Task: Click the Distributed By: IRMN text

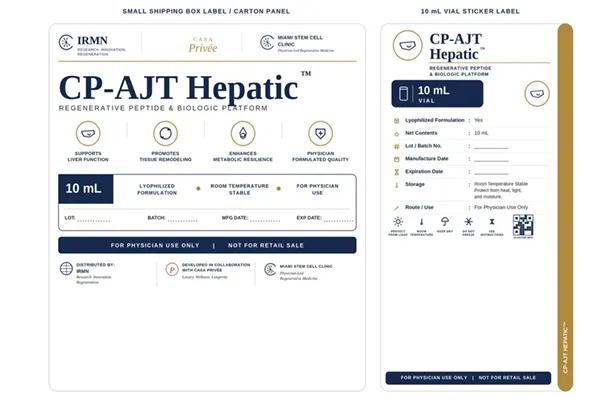Action: click(95, 268)
